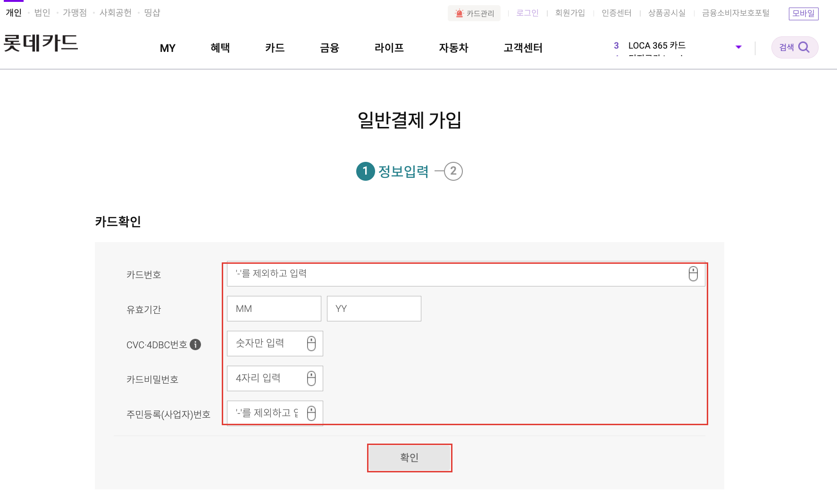Expand the LOCA 365 카드 ranking dropdown

pos(738,47)
